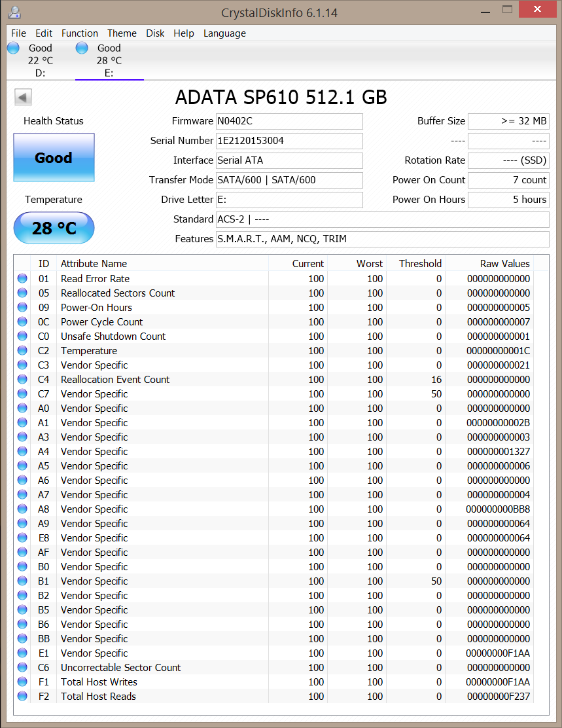The height and width of the screenshot is (728, 562).
Task: Click the Raw Values column header
Action: click(504, 263)
